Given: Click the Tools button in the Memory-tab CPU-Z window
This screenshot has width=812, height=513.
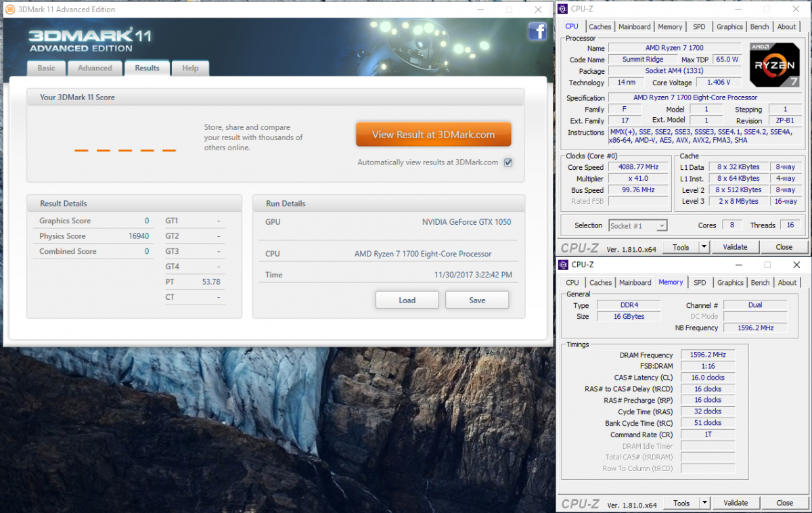Looking at the screenshot, I should pyautogui.click(x=681, y=503).
